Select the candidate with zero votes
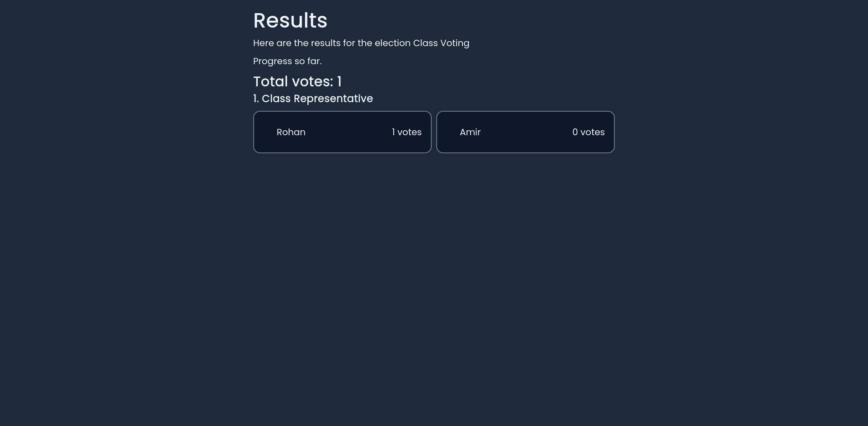 click(x=525, y=132)
